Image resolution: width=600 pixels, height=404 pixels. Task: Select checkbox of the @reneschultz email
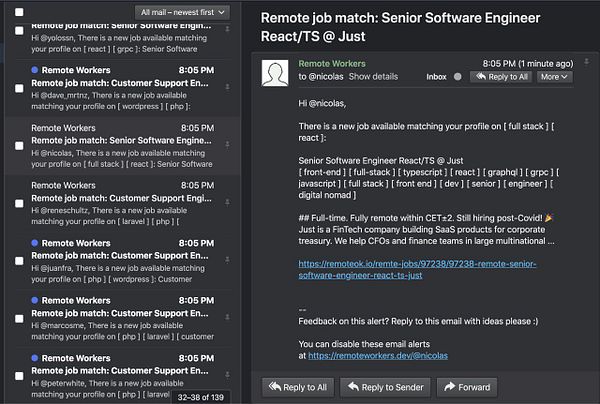[x=19, y=203]
